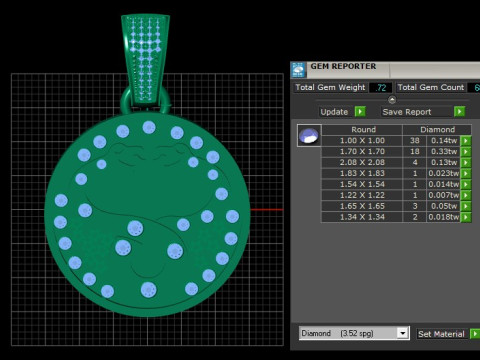Select the 1.70 X 1.70 size cell

(x=362, y=152)
